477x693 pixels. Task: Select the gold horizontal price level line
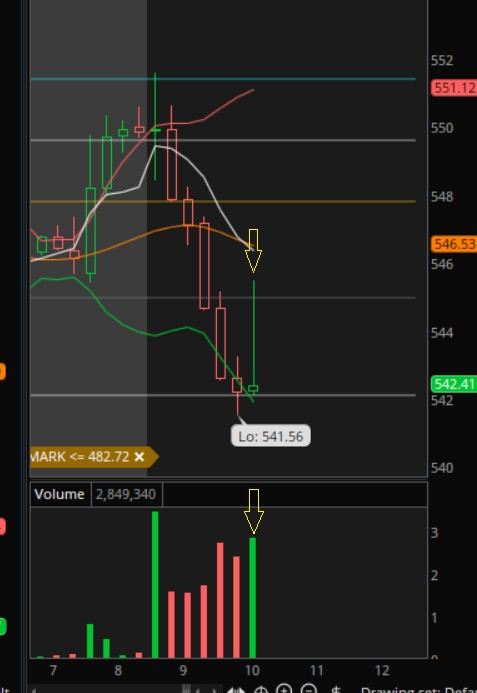click(223, 202)
